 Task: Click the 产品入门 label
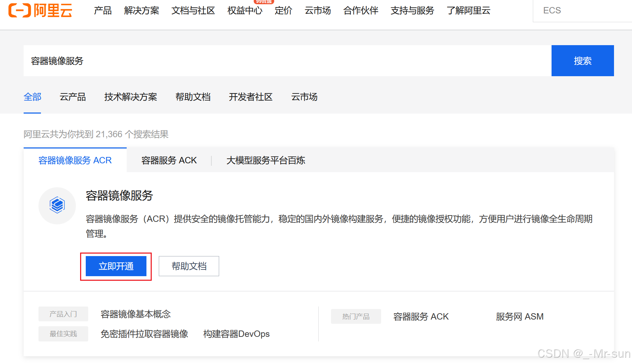pos(63,314)
